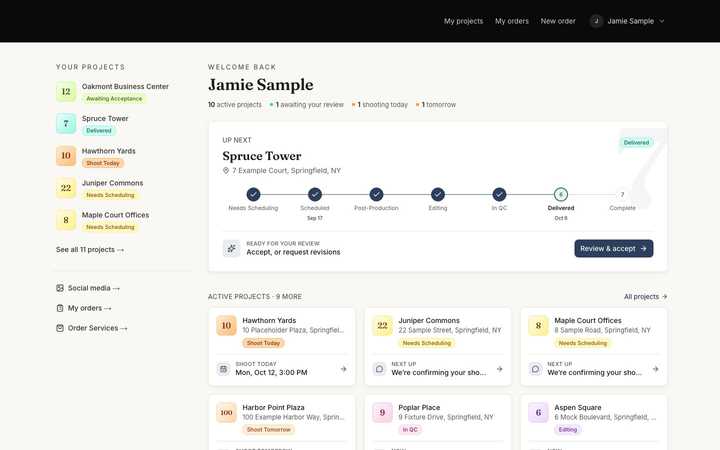The width and height of the screenshot is (720, 450).
Task: Click the Editing step checkmark marker
Action: (x=438, y=195)
